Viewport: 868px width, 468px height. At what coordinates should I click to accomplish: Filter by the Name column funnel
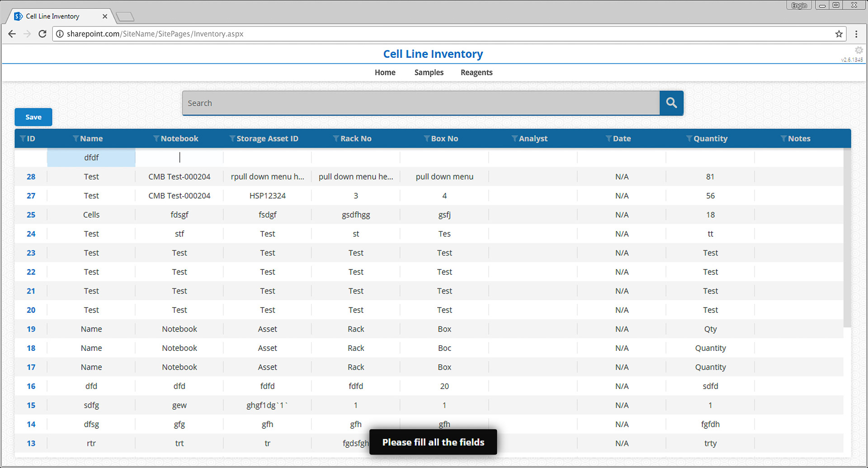[76, 139]
